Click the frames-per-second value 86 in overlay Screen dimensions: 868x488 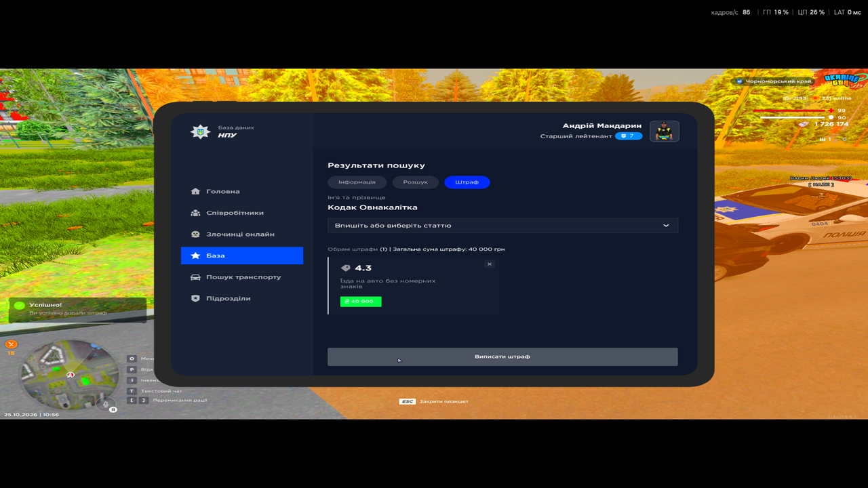click(747, 12)
